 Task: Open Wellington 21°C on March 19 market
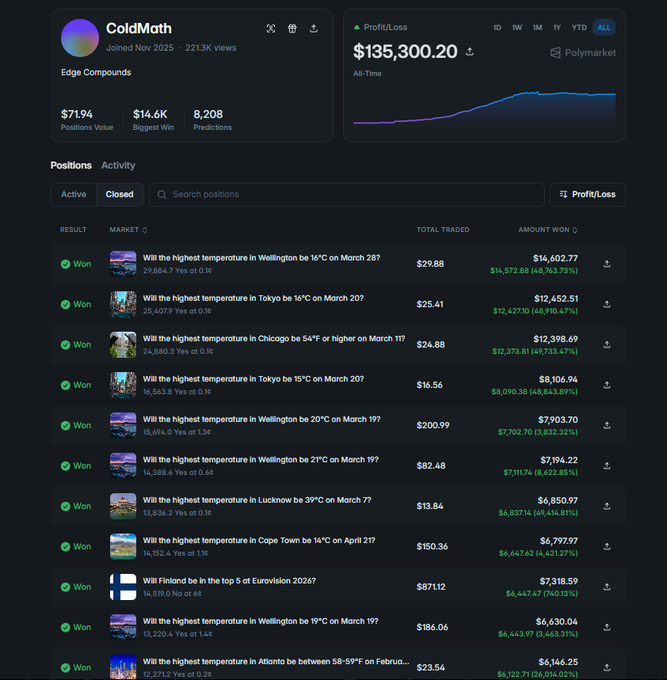click(261, 460)
